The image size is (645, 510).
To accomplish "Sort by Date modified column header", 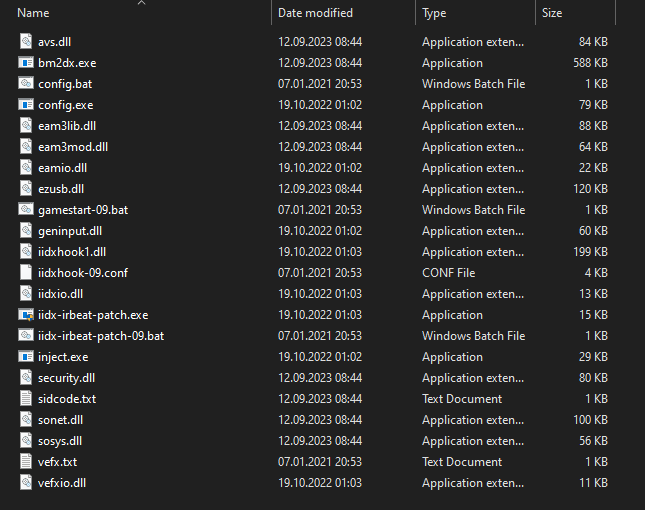I will point(315,13).
